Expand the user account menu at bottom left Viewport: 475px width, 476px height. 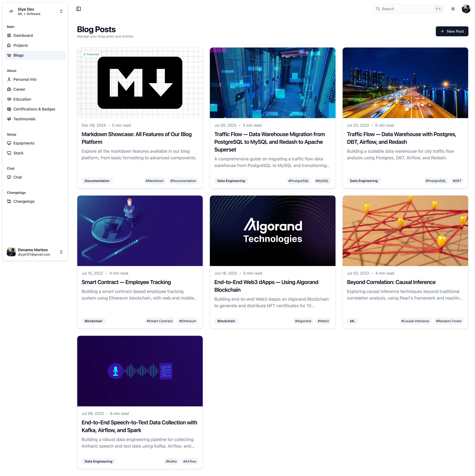(61, 252)
